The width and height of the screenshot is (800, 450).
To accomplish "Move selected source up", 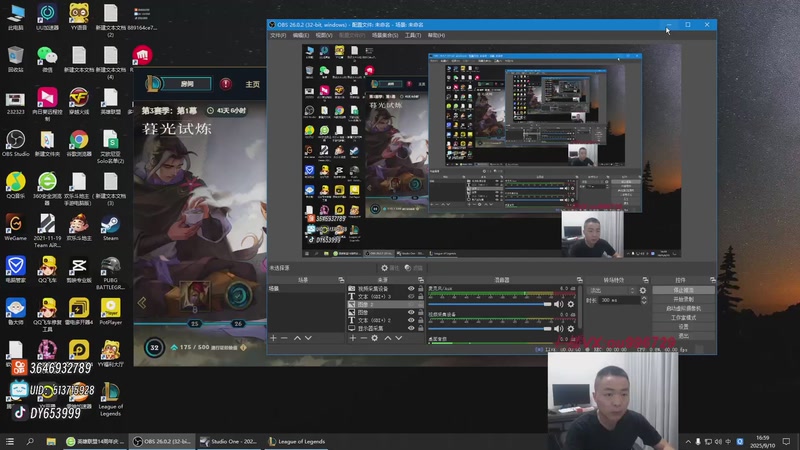I will [x=388, y=338].
